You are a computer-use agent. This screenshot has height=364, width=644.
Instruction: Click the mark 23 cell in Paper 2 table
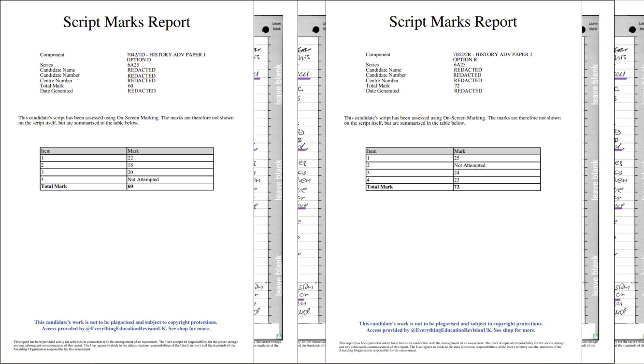(x=496, y=180)
